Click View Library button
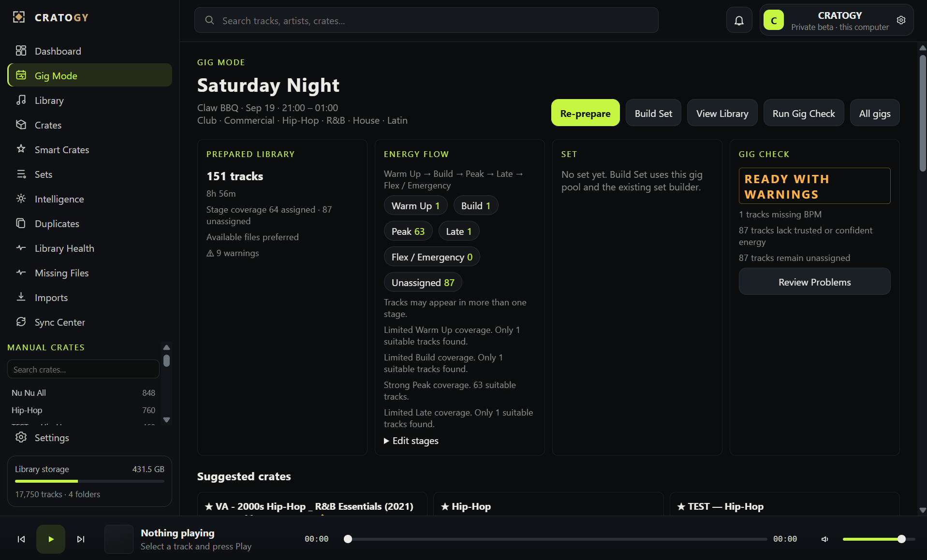Screen dimensions: 927x560 tap(722, 113)
